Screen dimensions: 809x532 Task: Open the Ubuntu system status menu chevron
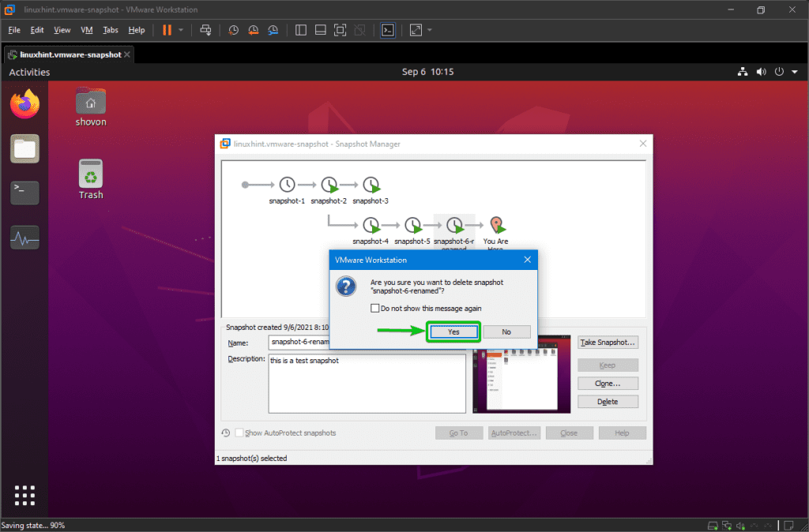(795, 71)
